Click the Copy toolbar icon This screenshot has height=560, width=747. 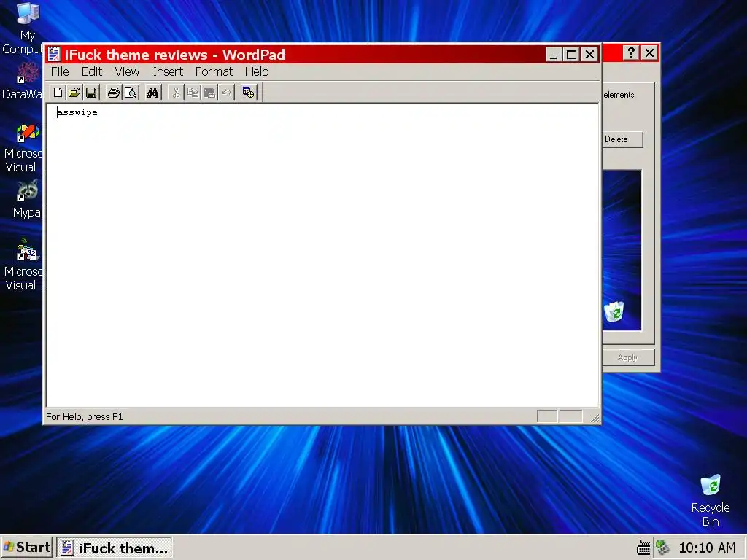pyautogui.click(x=193, y=93)
